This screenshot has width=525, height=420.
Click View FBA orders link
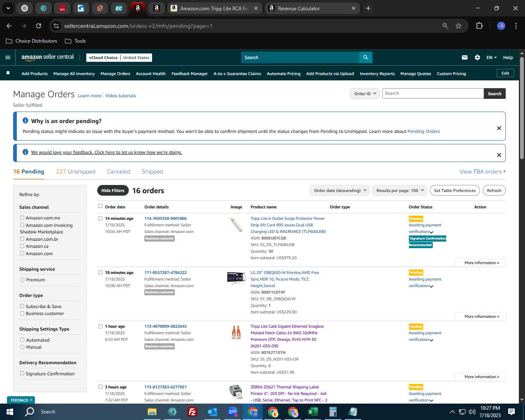pos(482,171)
